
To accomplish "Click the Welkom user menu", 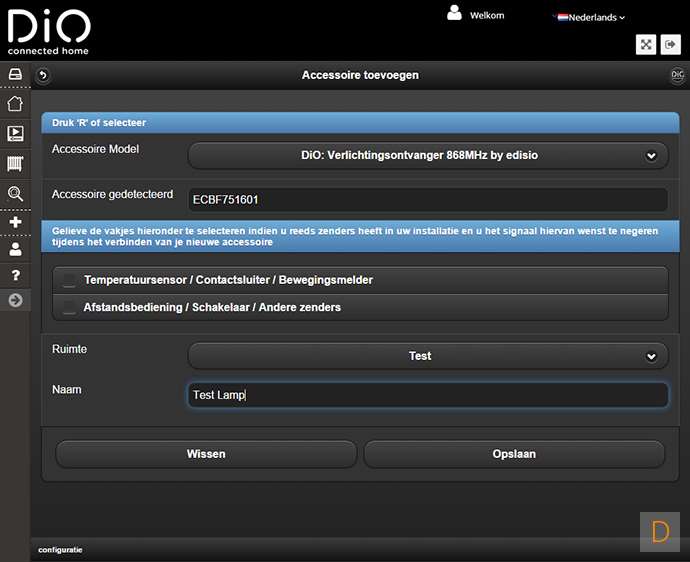I will pyautogui.click(x=477, y=15).
